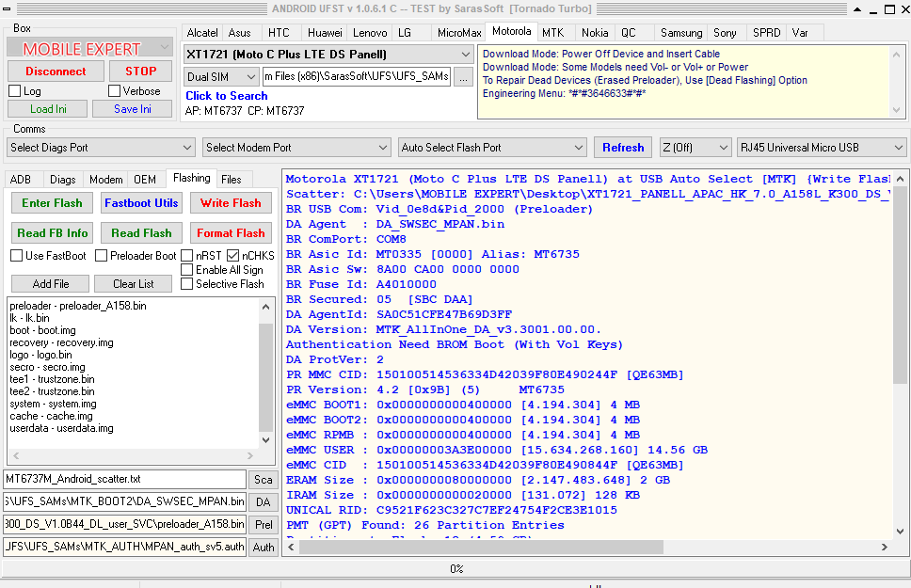The height and width of the screenshot is (588, 911).
Task: Open the Diags tab
Action: click(x=63, y=180)
